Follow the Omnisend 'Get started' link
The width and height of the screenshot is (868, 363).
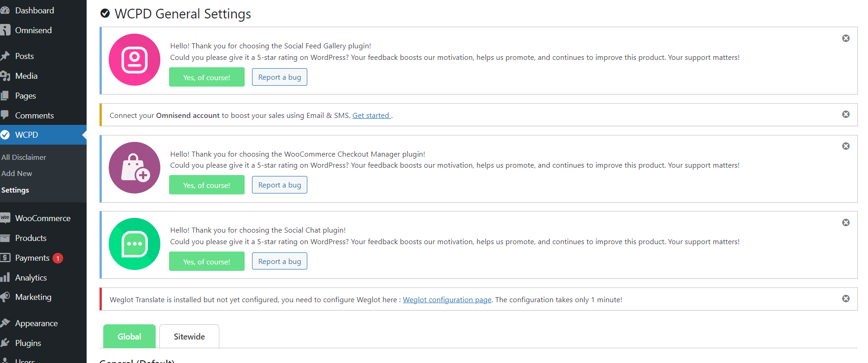click(371, 115)
